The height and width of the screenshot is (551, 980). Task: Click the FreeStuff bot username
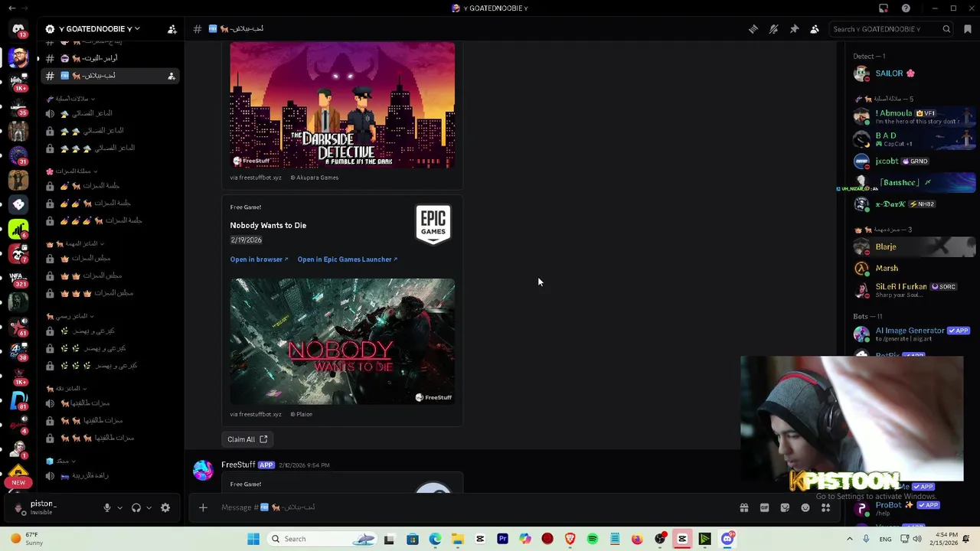coord(238,465)
